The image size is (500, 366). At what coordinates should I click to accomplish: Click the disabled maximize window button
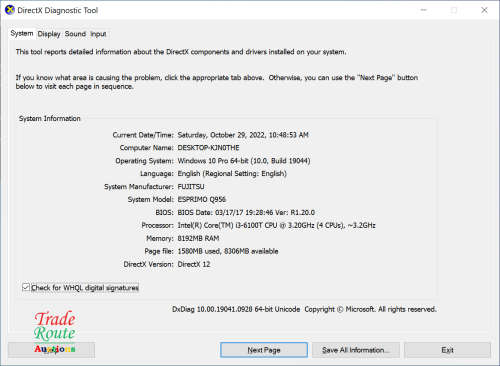coord(454,10)
